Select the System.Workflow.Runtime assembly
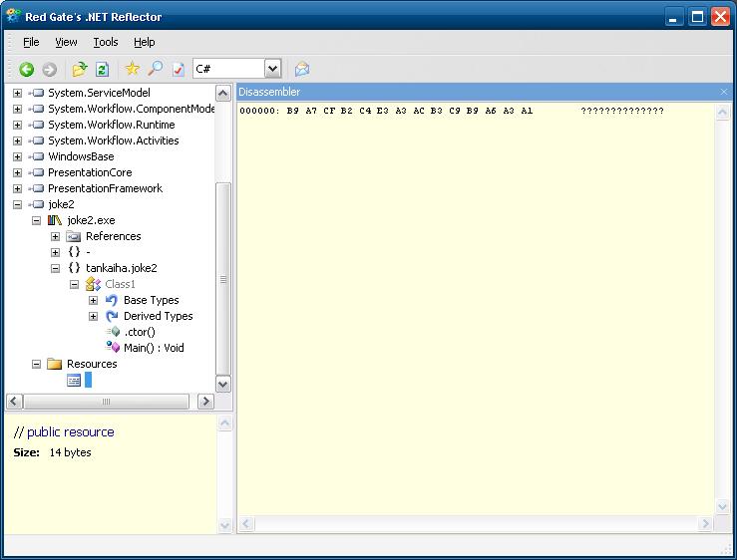Image resolution: width=737 pixels, height=560 pixels. pos(112,125)
